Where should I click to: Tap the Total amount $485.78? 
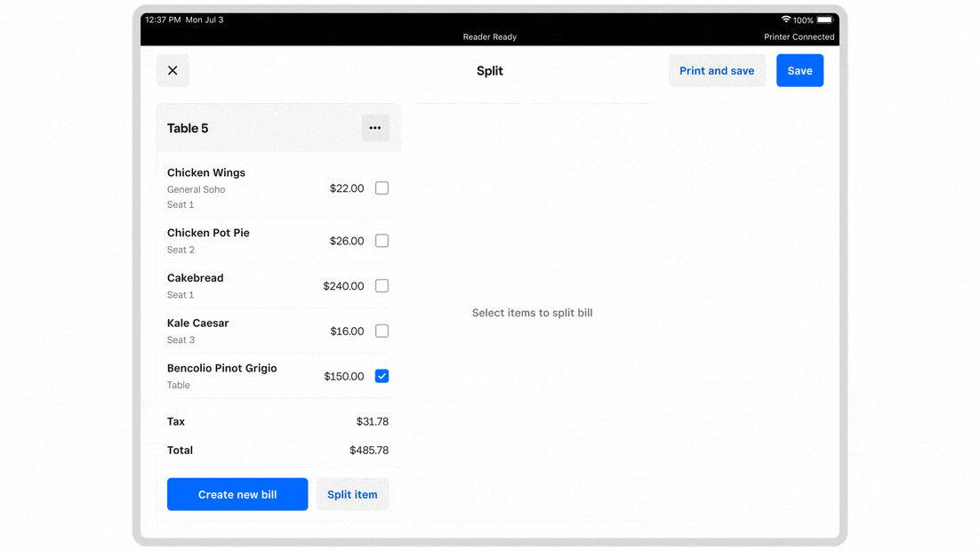369,451
